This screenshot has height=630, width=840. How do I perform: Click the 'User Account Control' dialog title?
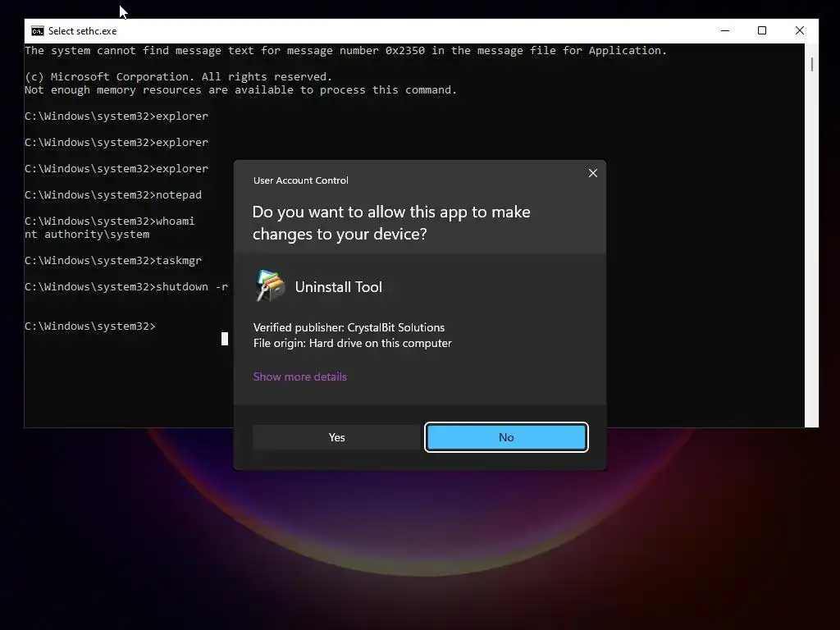[x=300, y=180]
